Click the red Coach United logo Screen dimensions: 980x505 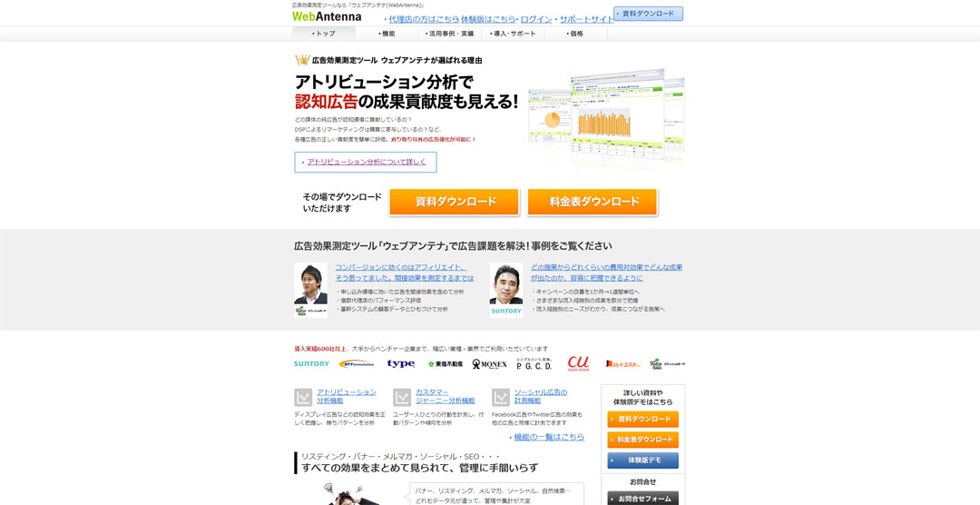pos(578,363)
